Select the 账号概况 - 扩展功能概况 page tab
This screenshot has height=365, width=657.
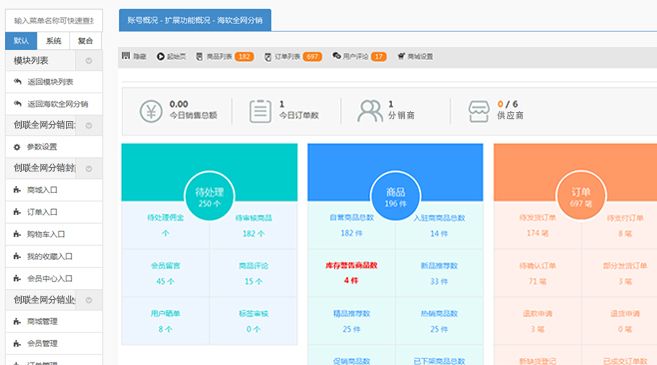195,20
